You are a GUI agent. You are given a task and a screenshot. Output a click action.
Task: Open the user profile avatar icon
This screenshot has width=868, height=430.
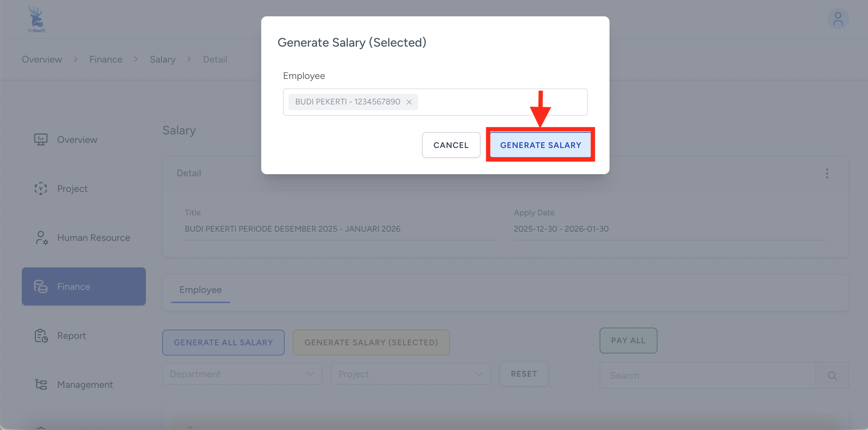[x=837, y=19]
